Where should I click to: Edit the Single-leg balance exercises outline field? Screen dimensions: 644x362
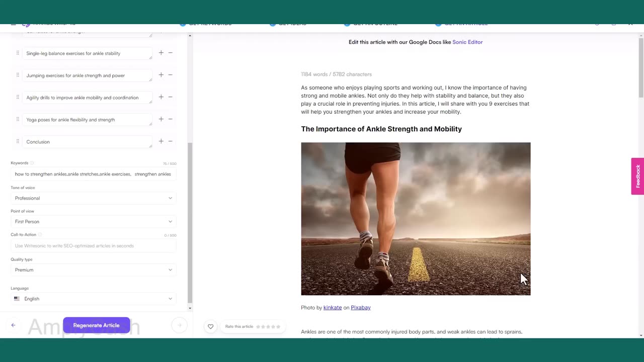point(87,53)
